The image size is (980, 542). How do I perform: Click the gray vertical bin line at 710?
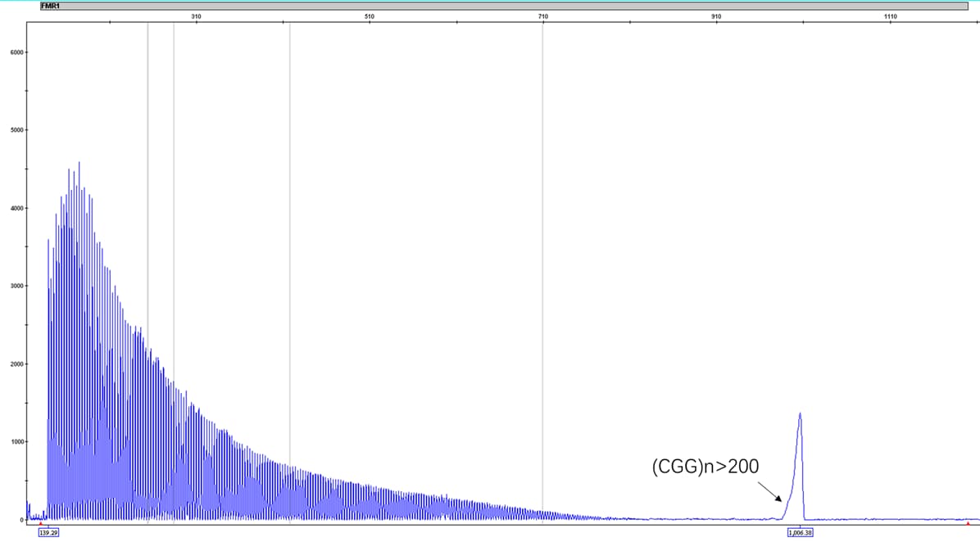tap(542, 246)
